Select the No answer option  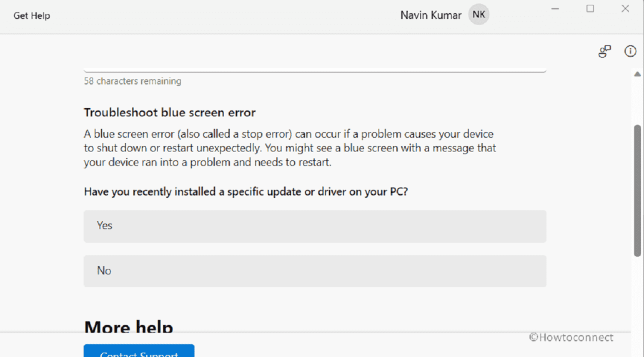[315, 271]
